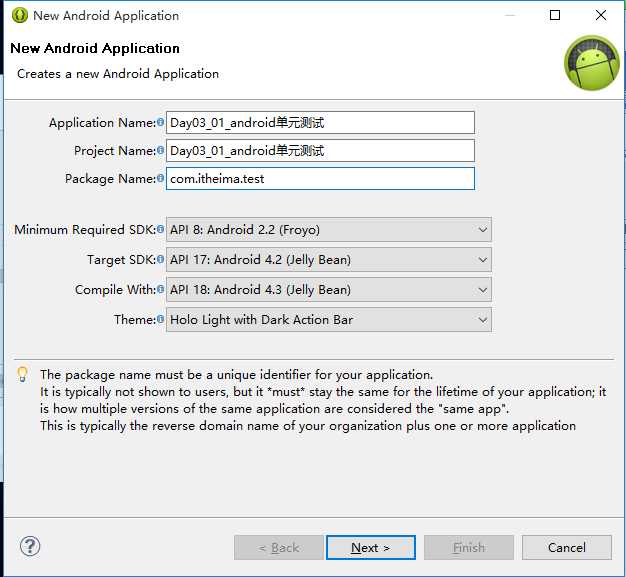Click the 'Compile With:' label

(x=115, y=289)
